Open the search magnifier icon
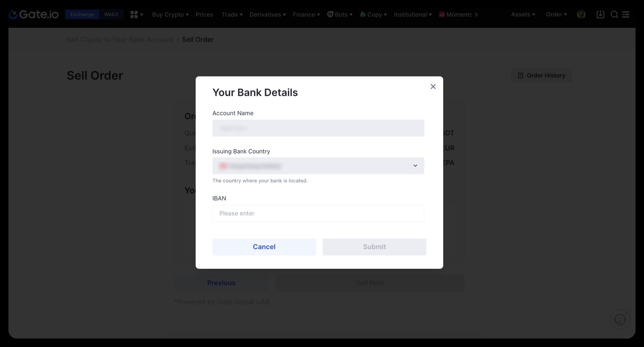 point(614,15)
